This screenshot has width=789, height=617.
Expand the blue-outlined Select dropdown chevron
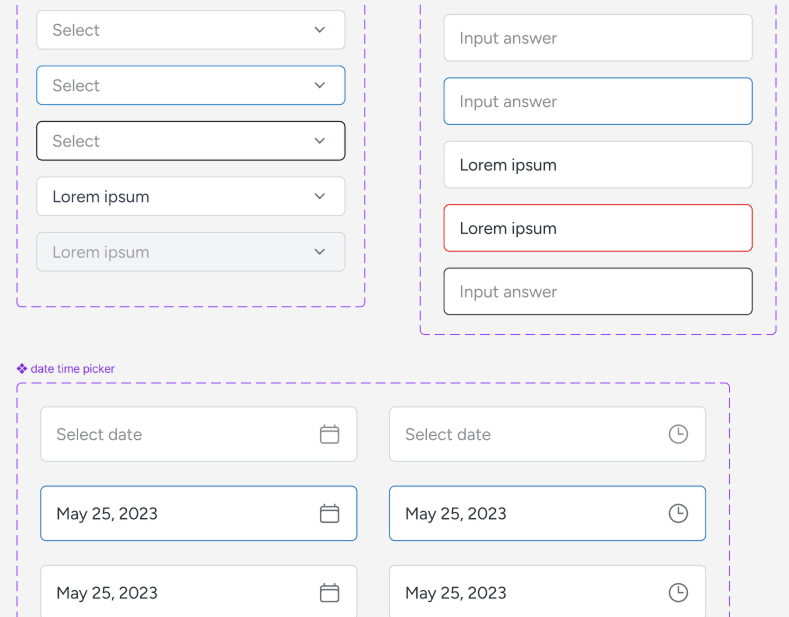click(320, 85)
